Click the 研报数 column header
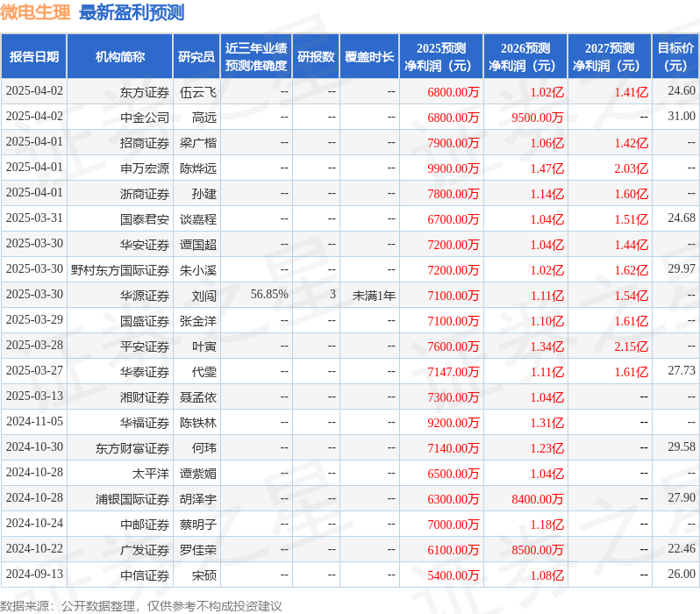This screenshot has height=614, width=700. click(x=316, y=57)
